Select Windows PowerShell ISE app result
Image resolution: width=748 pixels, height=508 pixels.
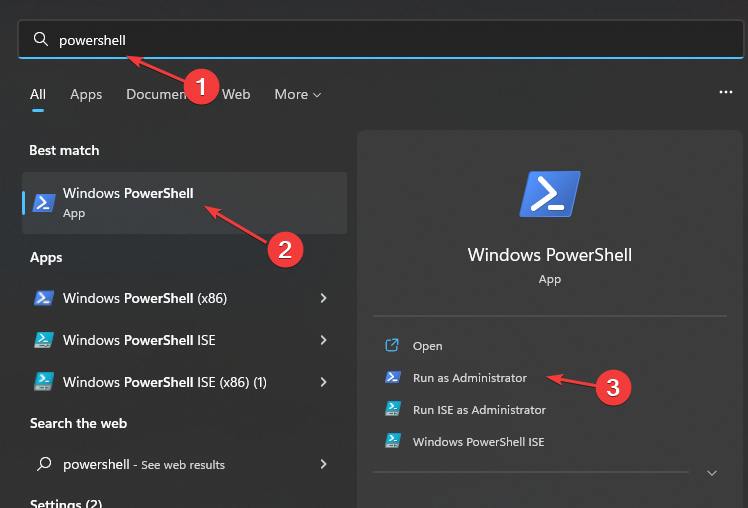184,340
